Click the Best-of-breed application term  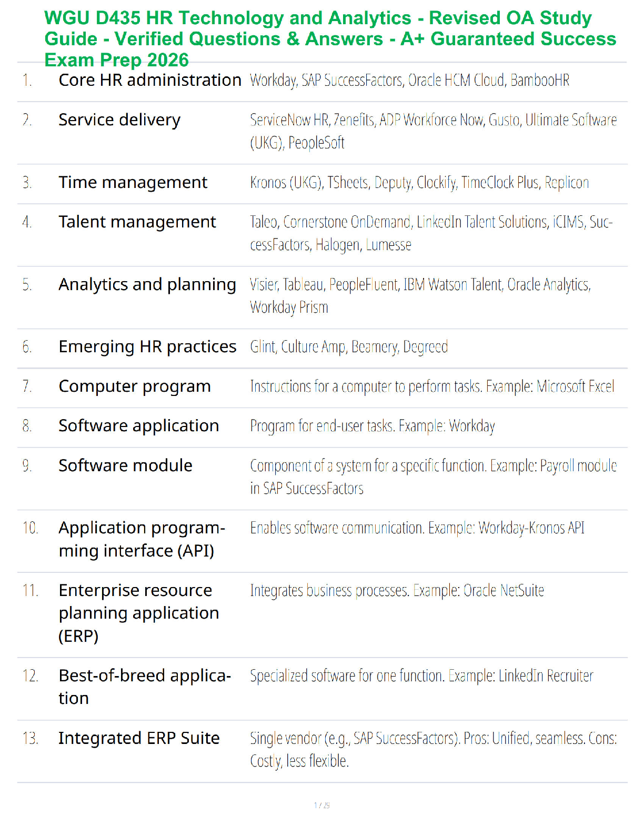click(x=145, y=687)
